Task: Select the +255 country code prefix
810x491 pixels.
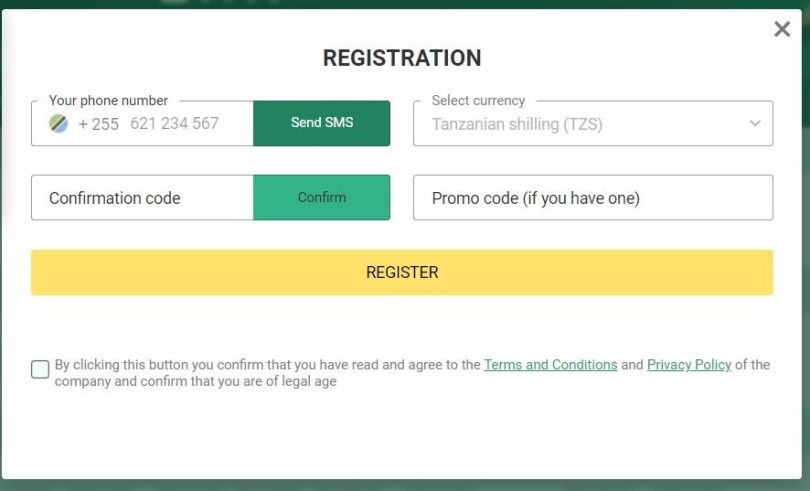Action: click(98, 124)
